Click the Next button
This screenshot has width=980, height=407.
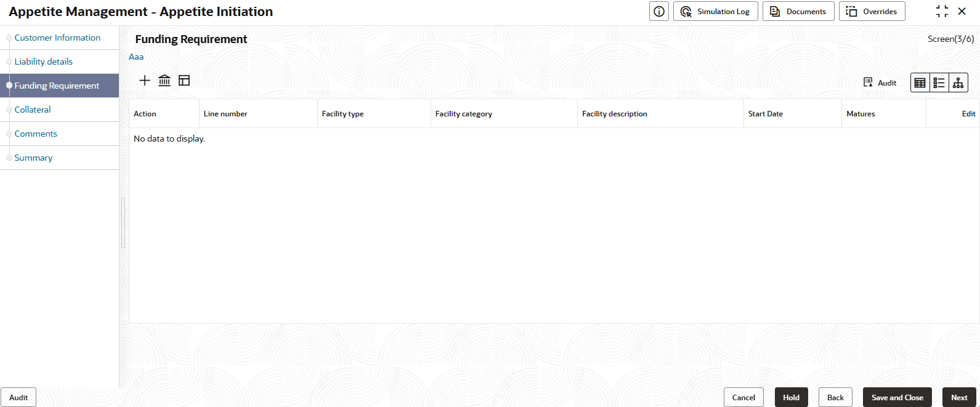[959, 397]
